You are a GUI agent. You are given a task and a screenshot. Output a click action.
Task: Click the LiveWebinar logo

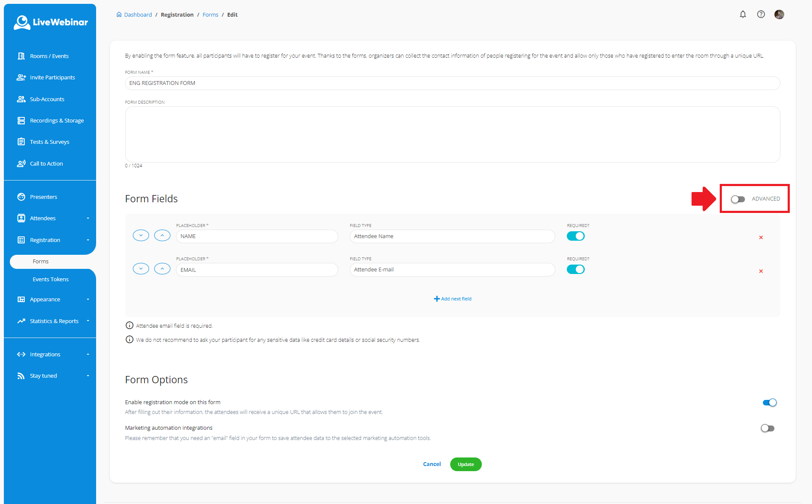pos(50,22)
